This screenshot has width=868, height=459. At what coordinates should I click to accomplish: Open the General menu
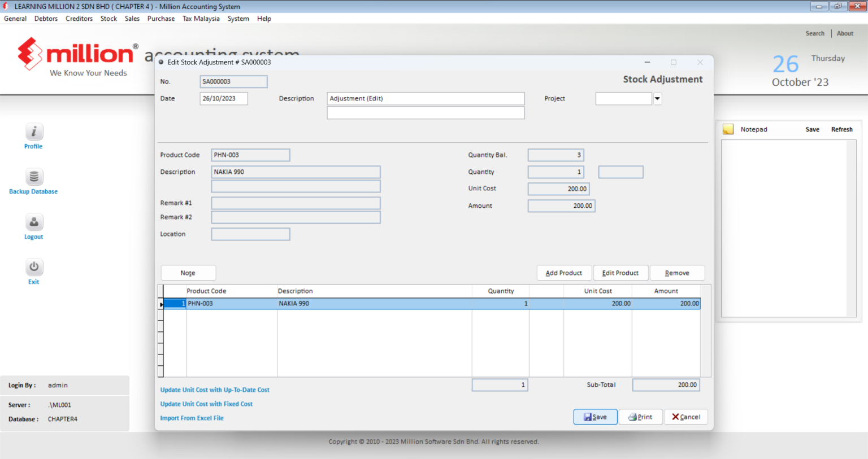pyautogui.click(x=15, y=19)
